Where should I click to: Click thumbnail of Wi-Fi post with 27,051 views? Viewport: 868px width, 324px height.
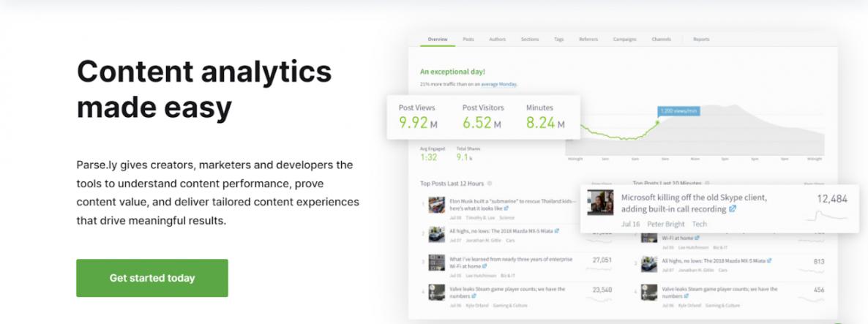pos(436,262)
